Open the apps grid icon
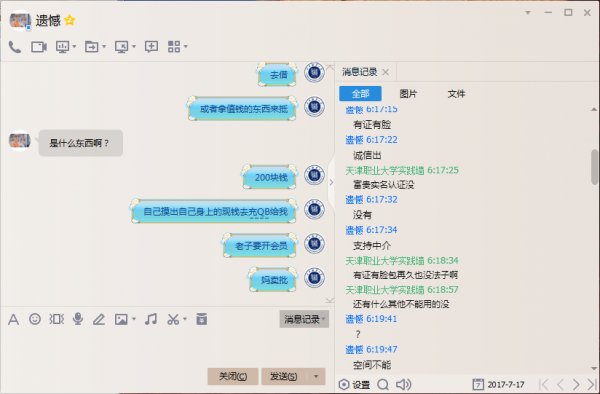Screen dimensions: 600x394 click(x=174, y=47)
